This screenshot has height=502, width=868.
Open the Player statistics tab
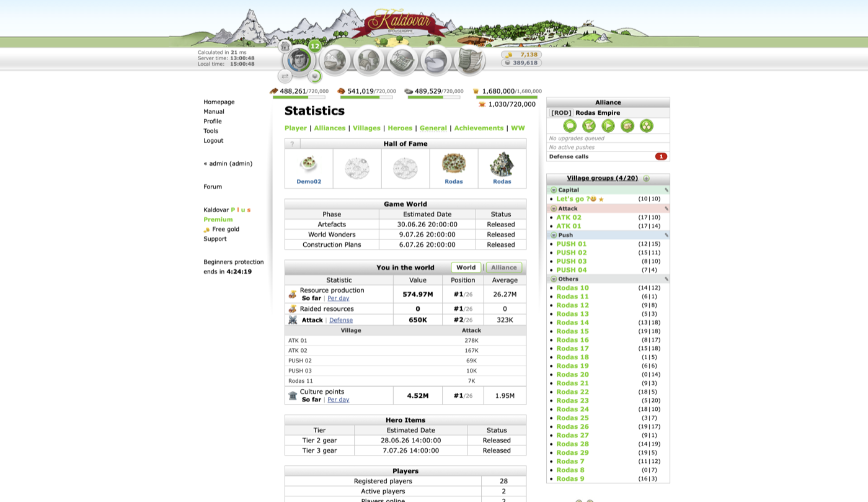click(x=296, y=128)
